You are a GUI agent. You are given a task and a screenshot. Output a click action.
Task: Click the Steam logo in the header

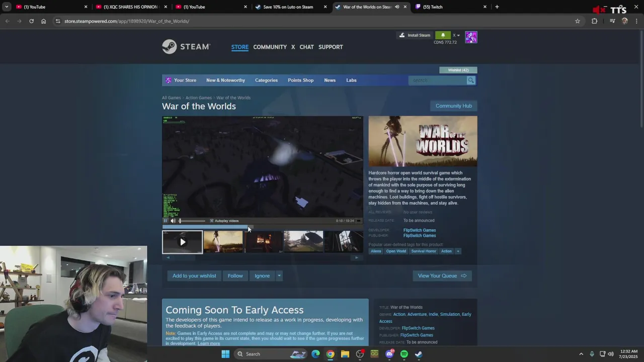click(186, 47)
